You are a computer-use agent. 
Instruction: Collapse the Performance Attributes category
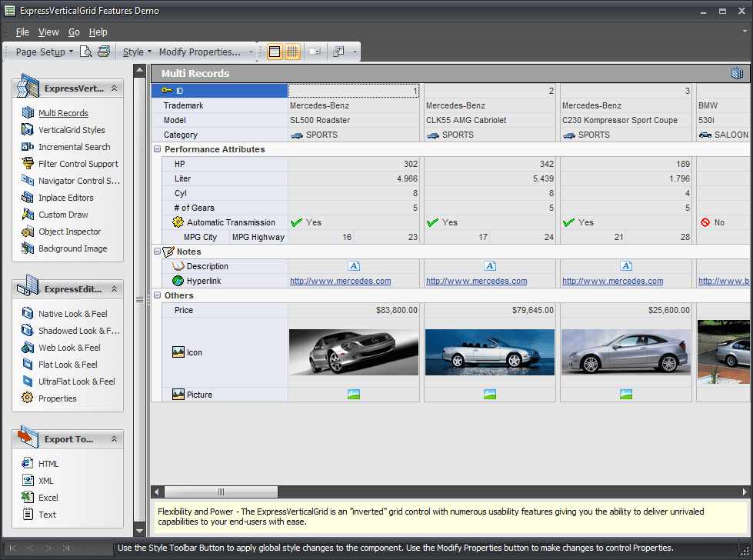pyautogui.click(x=157, y=149)
